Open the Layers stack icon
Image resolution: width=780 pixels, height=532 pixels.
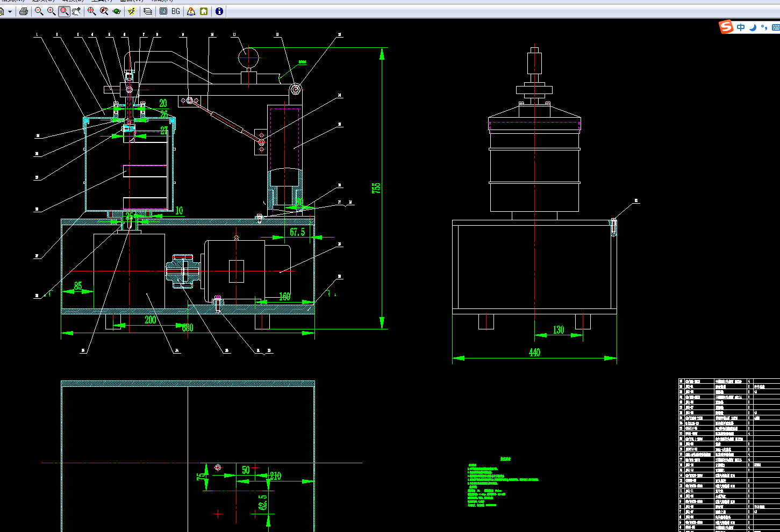pyautogui.click(x=148, y=11)
